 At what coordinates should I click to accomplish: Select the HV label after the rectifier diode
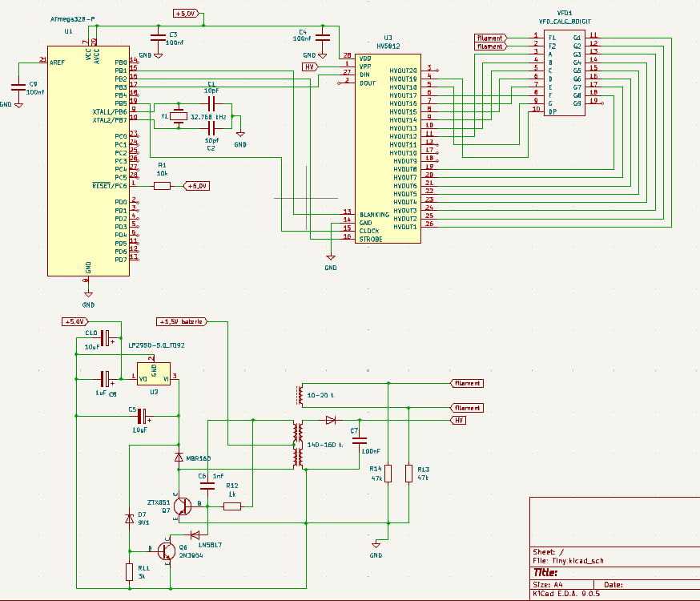coord(458,420)
